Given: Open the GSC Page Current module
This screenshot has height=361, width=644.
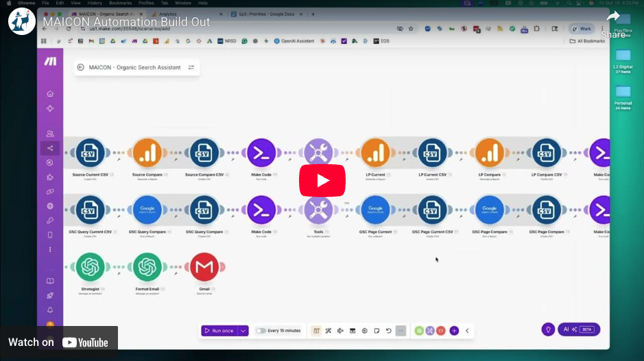Looking at the screenshot, I should 375,210.
